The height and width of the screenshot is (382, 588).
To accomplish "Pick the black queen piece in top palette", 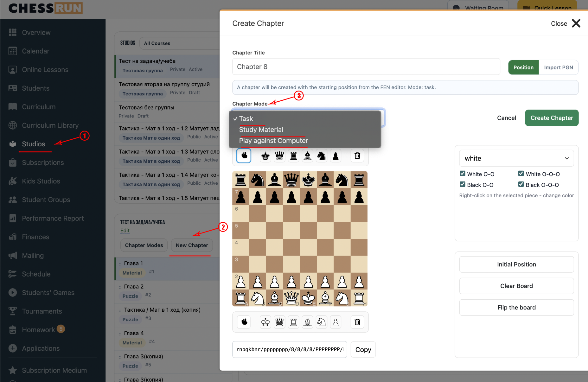I will tap(279, 156).
